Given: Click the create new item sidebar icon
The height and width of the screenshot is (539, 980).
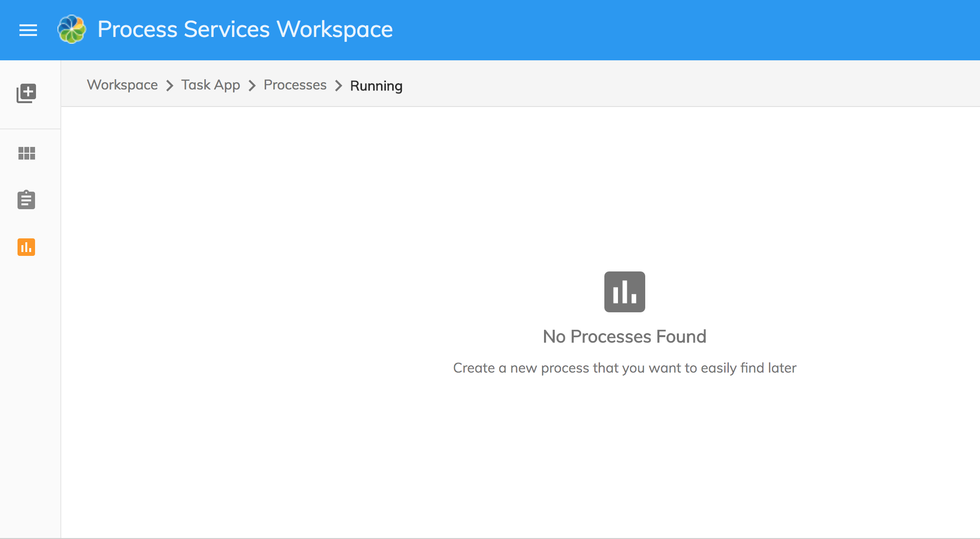Looking at the screenshot, I should tap(26, 93).
